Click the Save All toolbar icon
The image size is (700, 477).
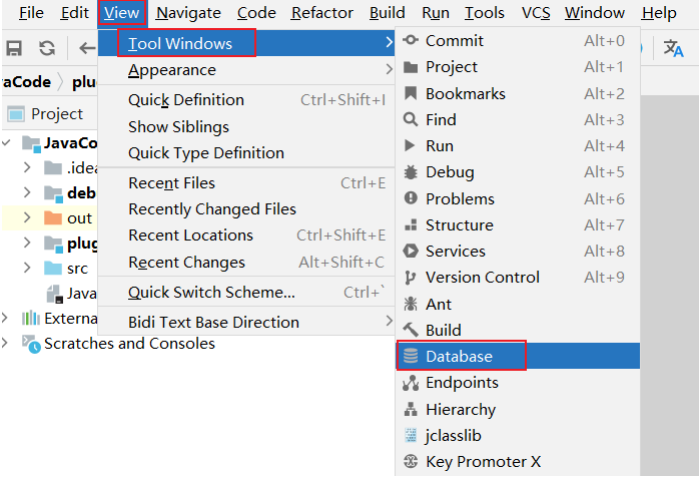15,48
